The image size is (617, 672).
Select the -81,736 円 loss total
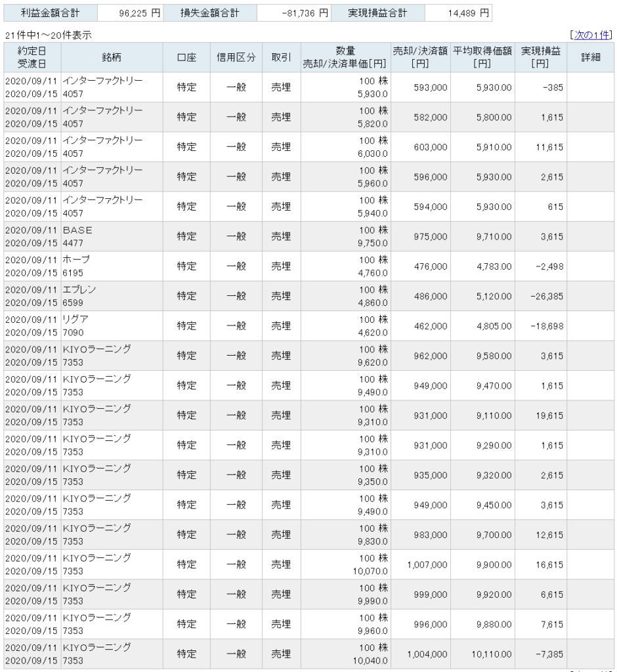294,13
